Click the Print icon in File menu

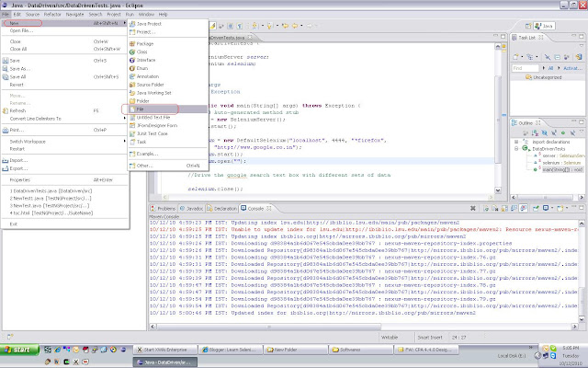point(6,131)
